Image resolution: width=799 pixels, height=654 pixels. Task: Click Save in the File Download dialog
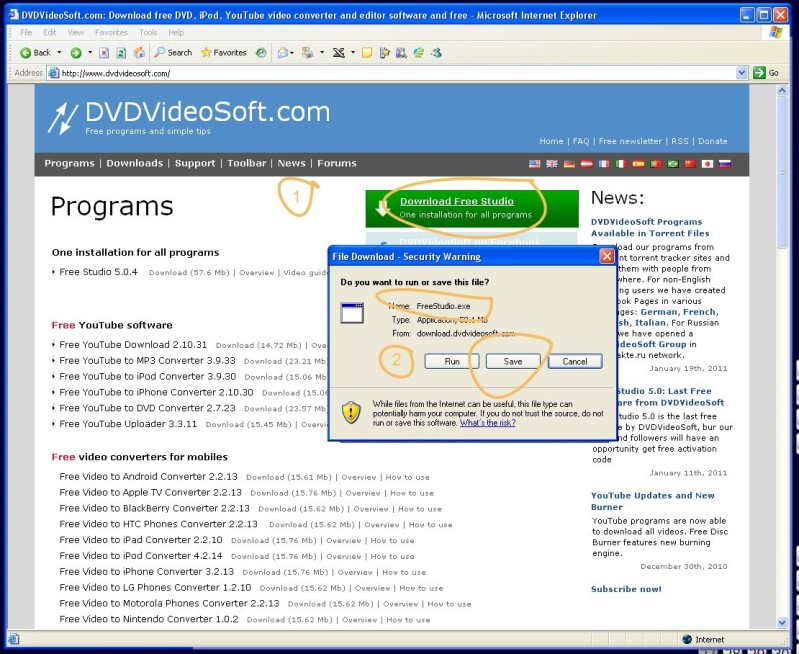(x=513, y=361)
